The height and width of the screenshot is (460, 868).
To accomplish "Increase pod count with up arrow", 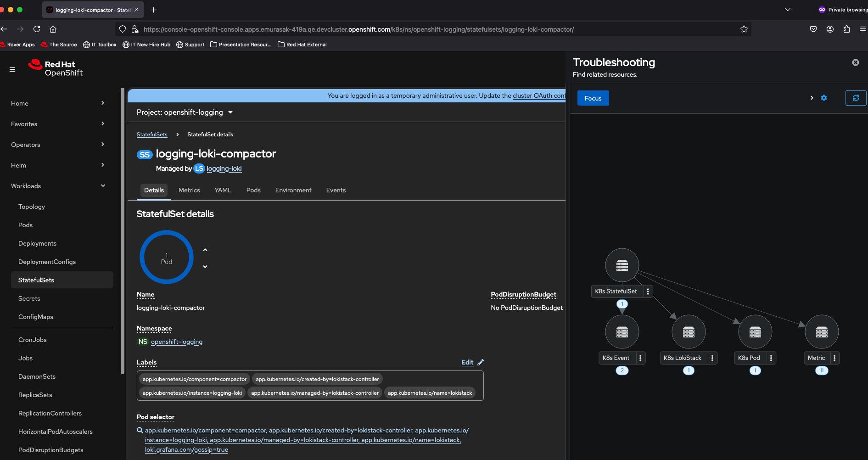I will (x=205, y=250).
